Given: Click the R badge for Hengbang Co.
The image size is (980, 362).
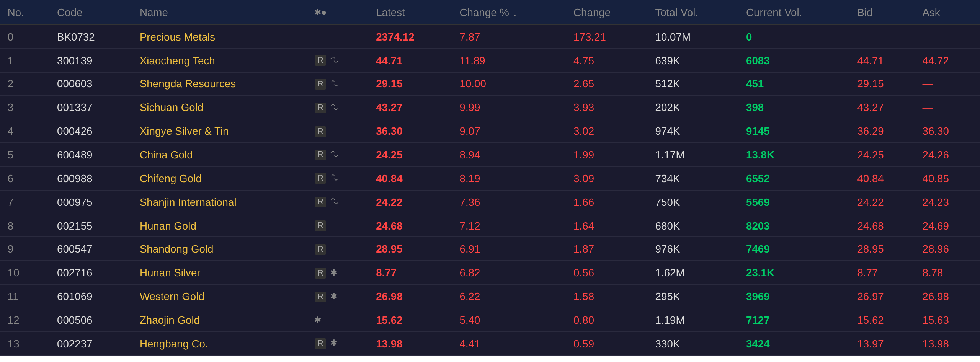Looking at the screenshot, I should pyautogui.click(x=320, y=343).
